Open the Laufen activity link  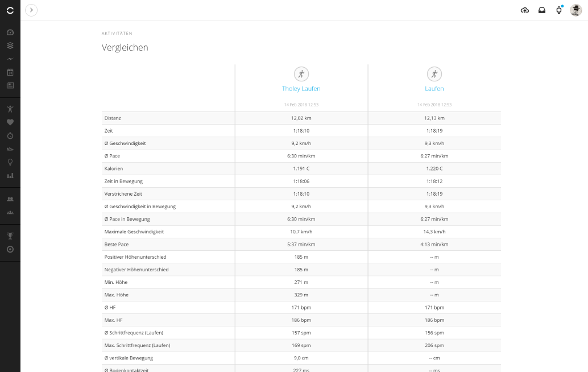coord(434,89)
